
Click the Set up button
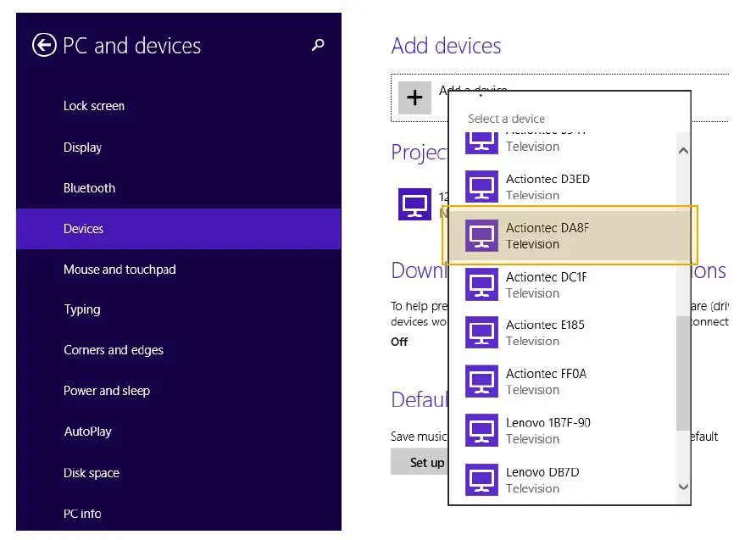(x=420, y=462)
